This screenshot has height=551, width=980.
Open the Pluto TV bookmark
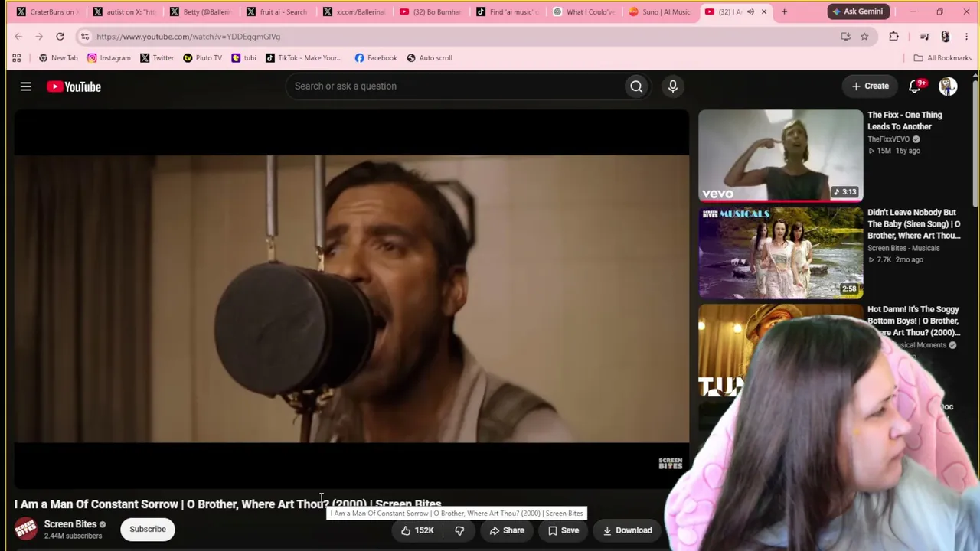[x=202, y=57]
